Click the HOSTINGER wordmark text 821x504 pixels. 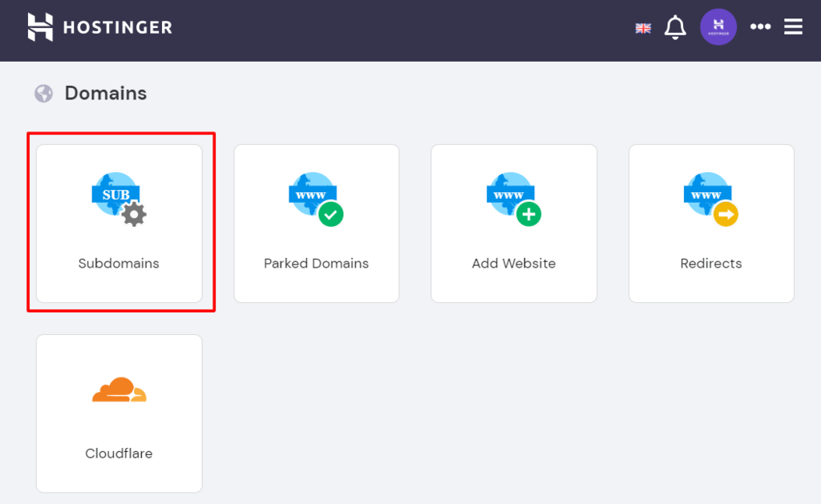pos(118,27)
